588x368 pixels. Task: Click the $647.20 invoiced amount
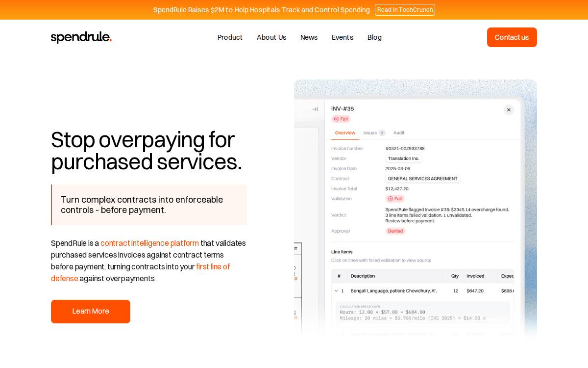pyautogui.click(x=475, y=291)
